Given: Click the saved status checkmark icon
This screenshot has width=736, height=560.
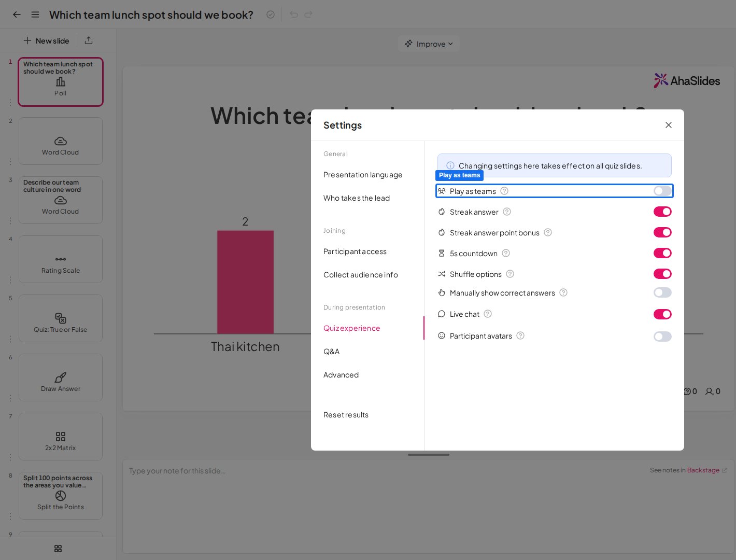Looking at the screenshot, I should pyautogui.click(x=270, y=15).
